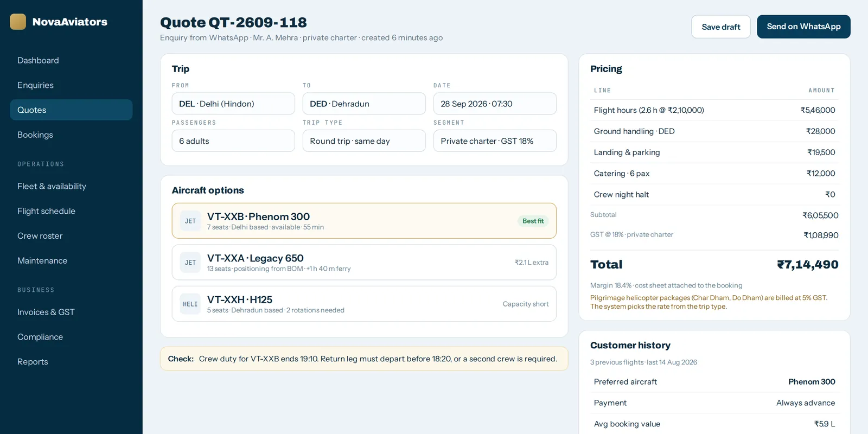The image size is (868, 434).
Task: Click the Capacity short label
Action: pyautogui.click(x=526, y=304)
